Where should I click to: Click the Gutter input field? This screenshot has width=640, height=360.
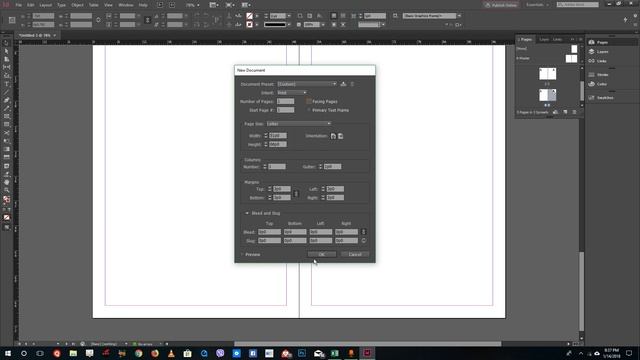coord(332,167)
